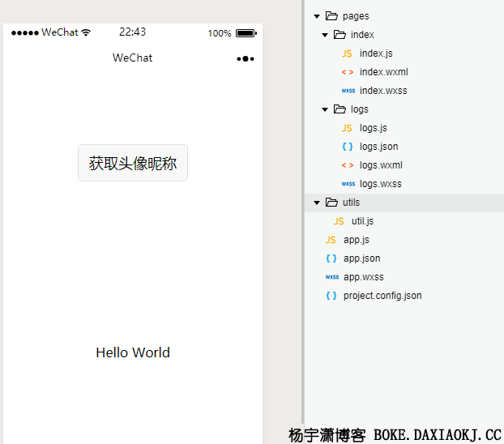Click the vertical divider bar between panels
The image size is (504, 444).
pyautogui.click(x=303, y=212)
